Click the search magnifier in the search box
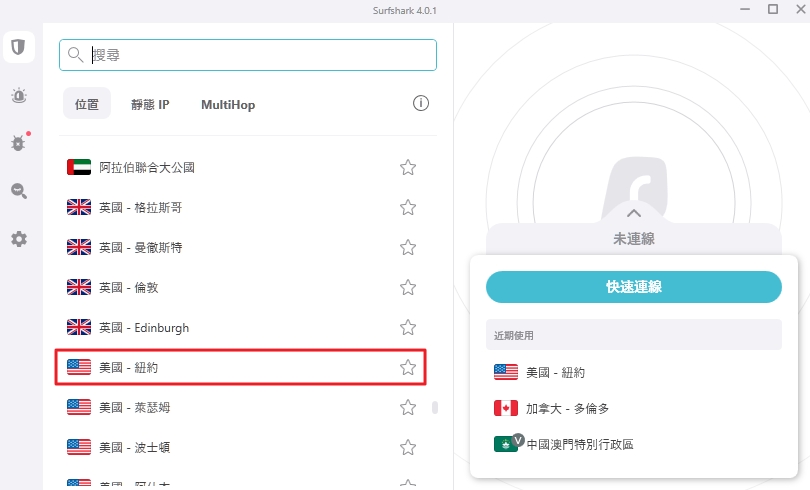 pyautogui.click(x=75, y=55)
